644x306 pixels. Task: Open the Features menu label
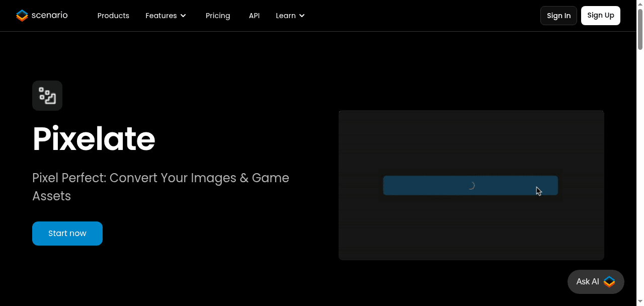click(161, 16)
